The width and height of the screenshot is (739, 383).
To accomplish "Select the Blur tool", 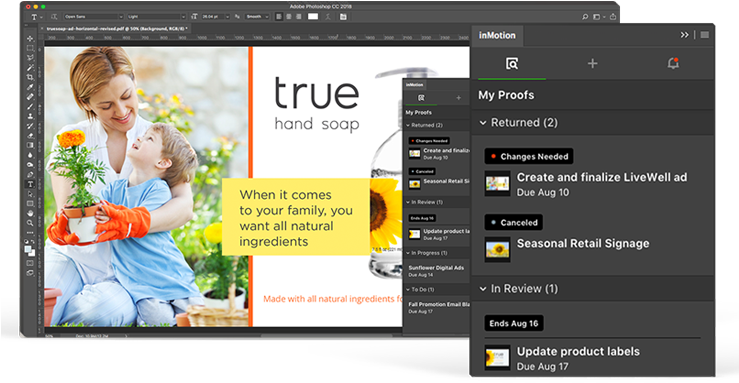I will (x=30, y=155).
